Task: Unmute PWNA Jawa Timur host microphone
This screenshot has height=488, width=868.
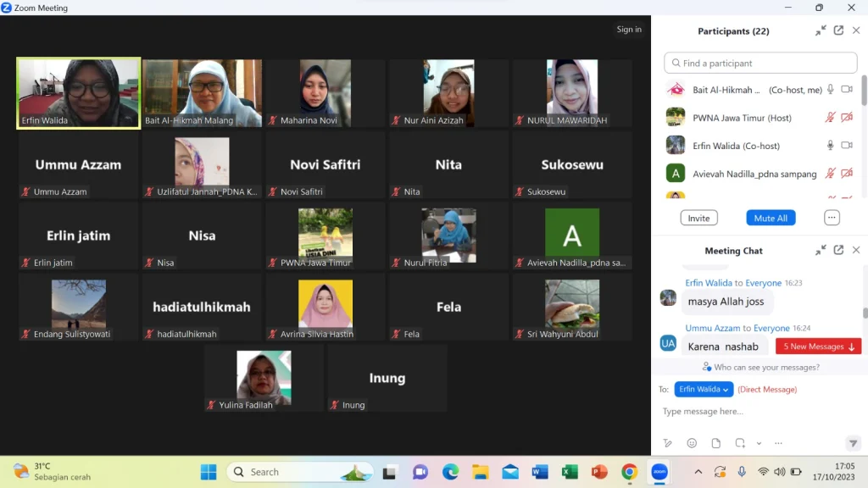Action: 831,117
